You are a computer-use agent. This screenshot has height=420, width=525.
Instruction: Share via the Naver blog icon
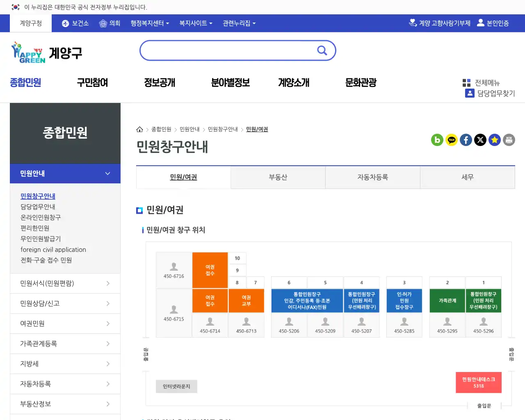(437, 140)
